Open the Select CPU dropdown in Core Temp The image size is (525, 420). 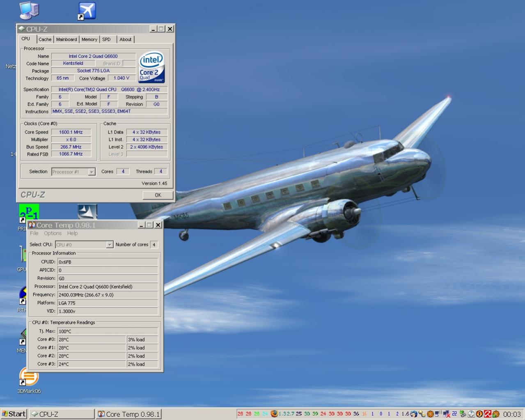pos(109,245)
